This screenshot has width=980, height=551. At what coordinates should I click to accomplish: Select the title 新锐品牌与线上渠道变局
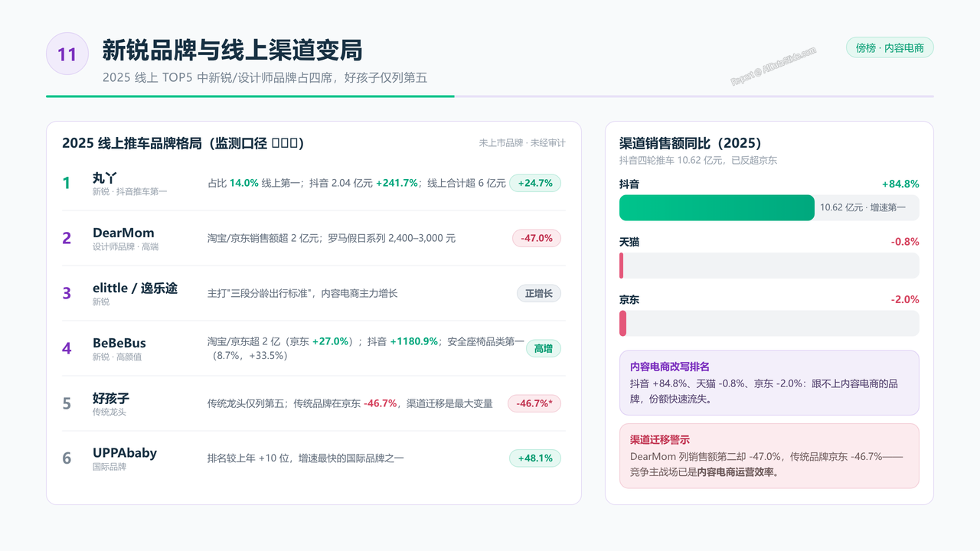point(232,50)
